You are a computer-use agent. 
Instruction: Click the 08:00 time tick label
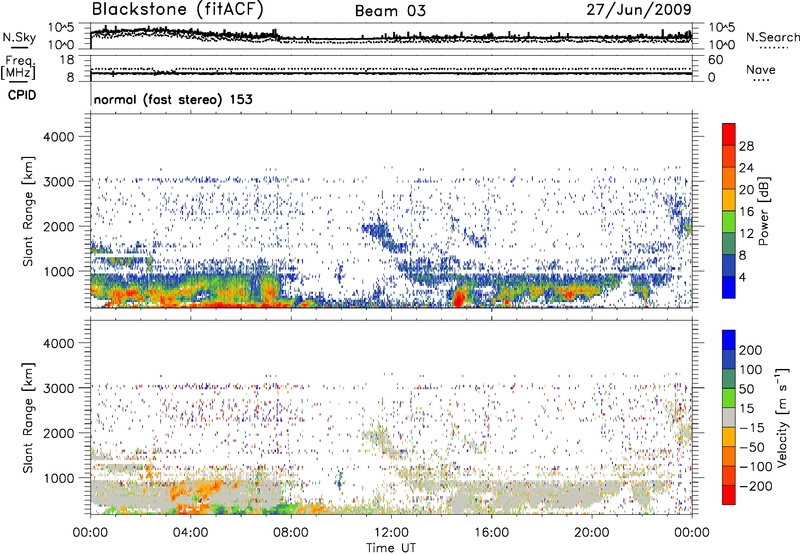point(291,533)
